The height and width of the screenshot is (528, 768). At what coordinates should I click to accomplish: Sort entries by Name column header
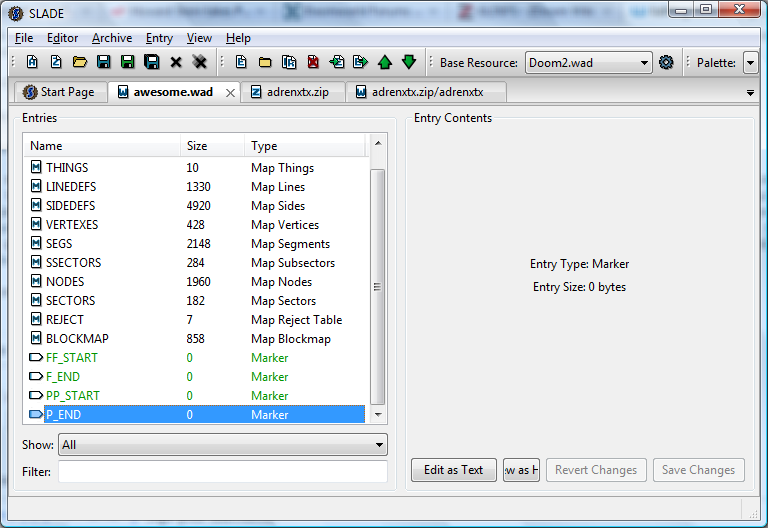point(102,145)
